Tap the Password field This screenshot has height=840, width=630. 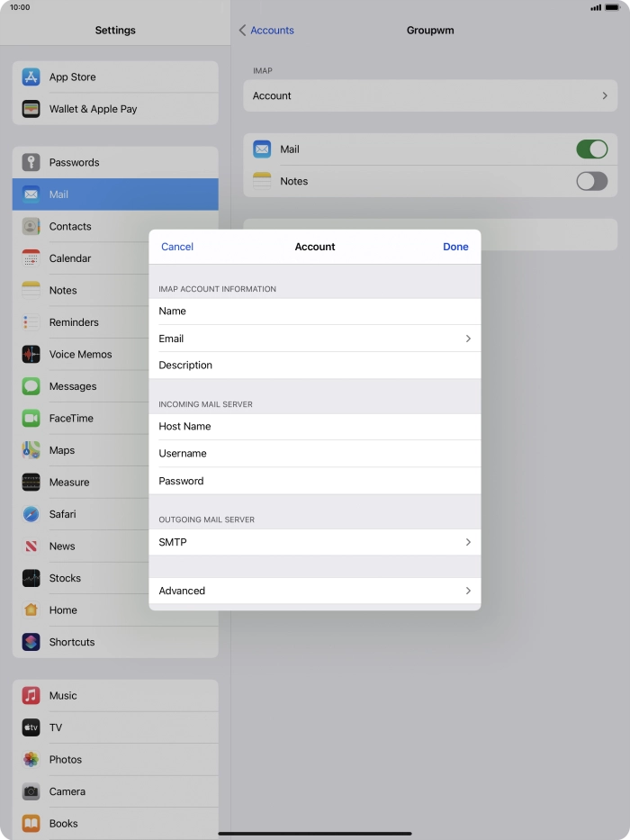pos(315,481)
